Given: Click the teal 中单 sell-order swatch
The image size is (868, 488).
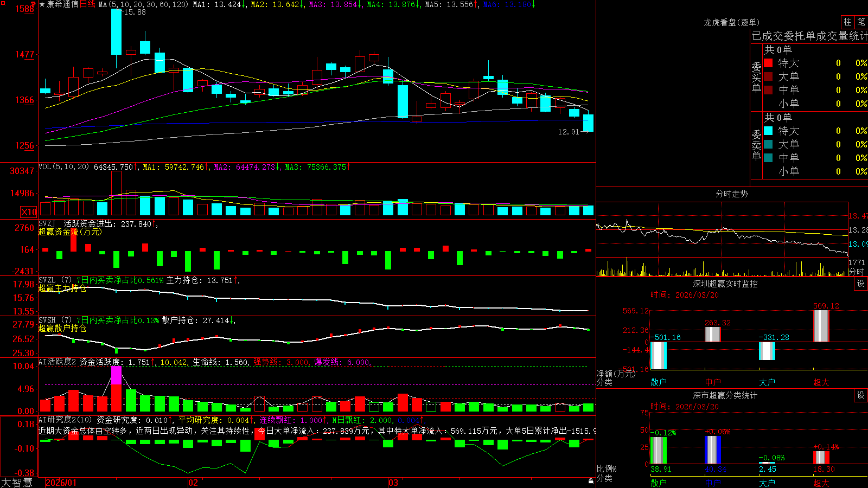Looking at the screenshot, I should (768, 158).
